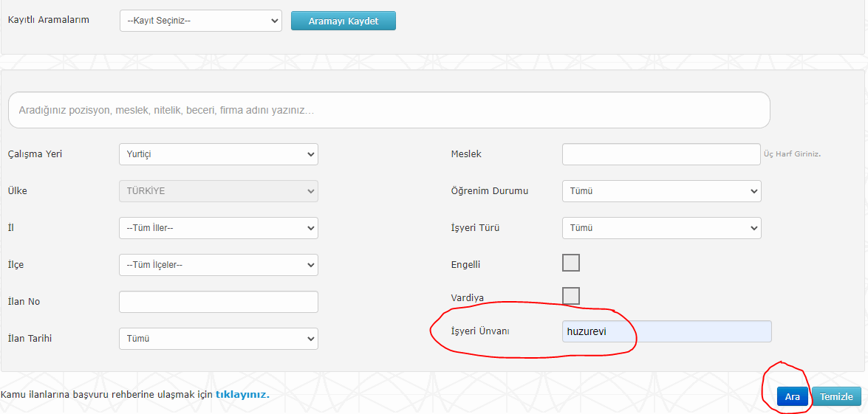The width and height of the screenshot is (868, 414).
Task: Expand the Öğrenim Durumu dropdown
Action: click(x=661, y=191)
